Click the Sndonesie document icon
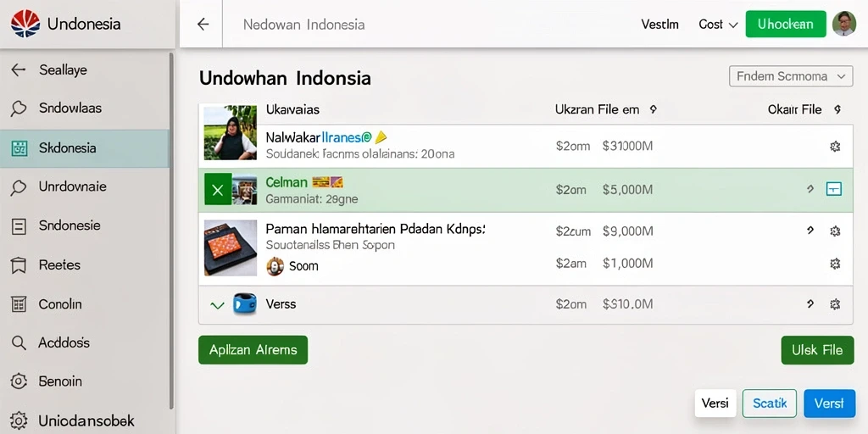The image size is (868, 434). click(19, 225)
